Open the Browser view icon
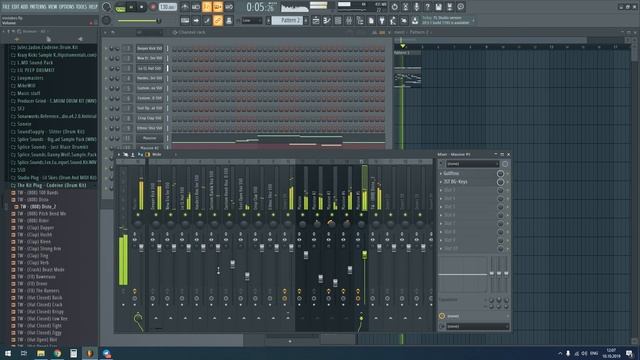Viewport: 640px width, 360px height. tap(360, 20)
